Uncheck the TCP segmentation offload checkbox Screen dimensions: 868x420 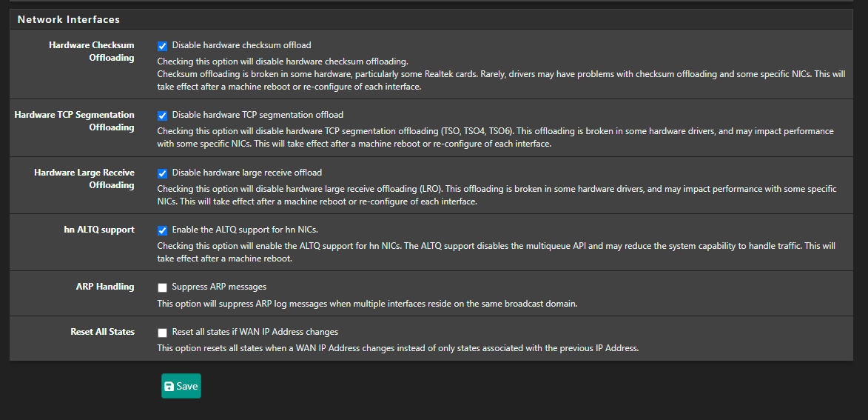click(x=162, y=116)
